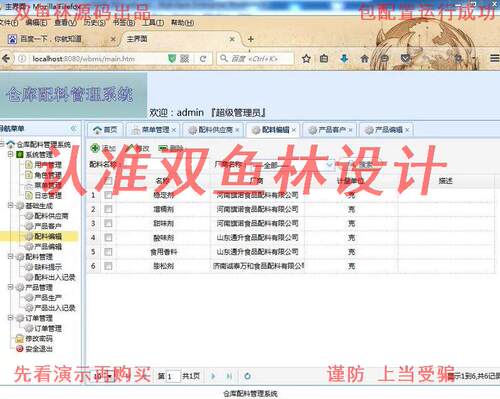Open the page size dropdown in pagination
Screen dimensions: 500x399
(110, 376)
